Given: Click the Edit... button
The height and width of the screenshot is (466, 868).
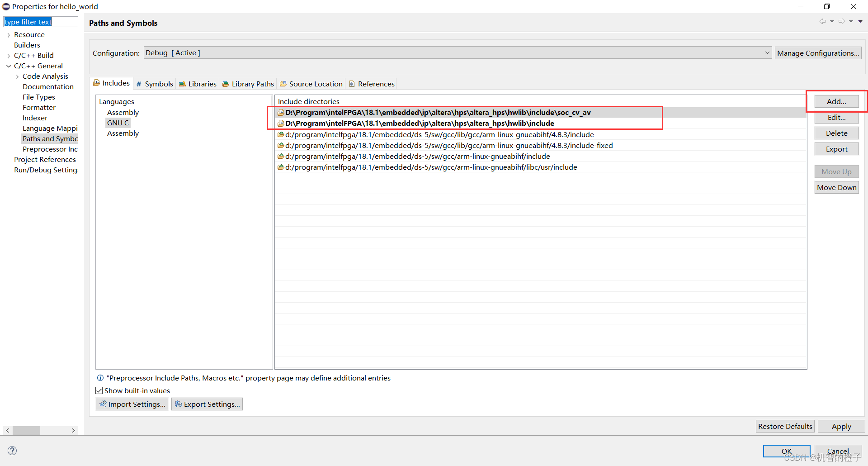Looking at the screenshot, I should click(836, 117).
